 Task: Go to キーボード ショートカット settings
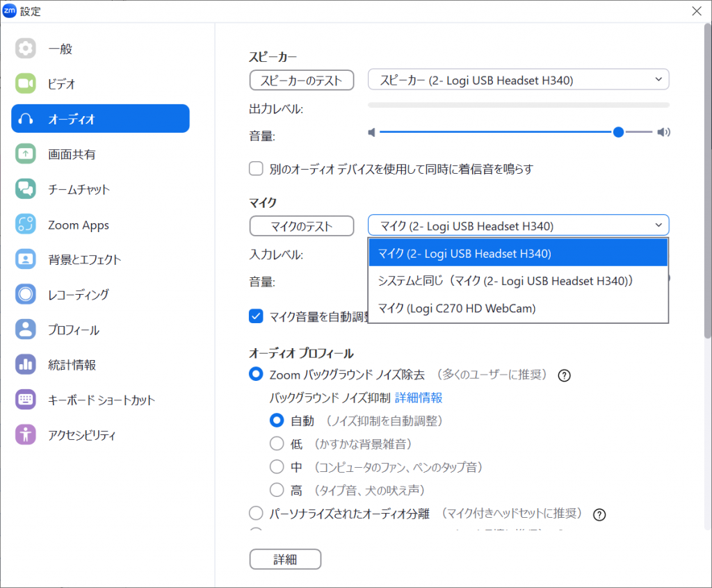point(100,400)
